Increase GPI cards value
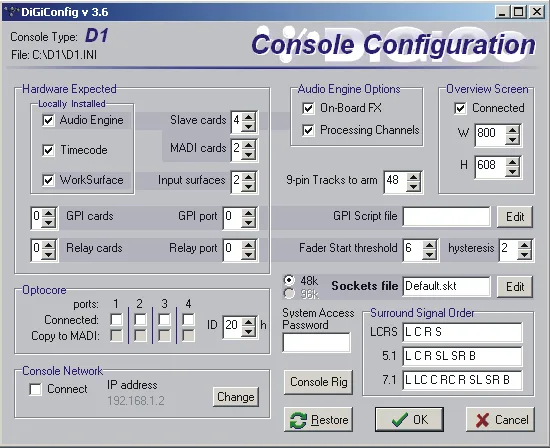The image size is (550, 448). pos(49,213)
